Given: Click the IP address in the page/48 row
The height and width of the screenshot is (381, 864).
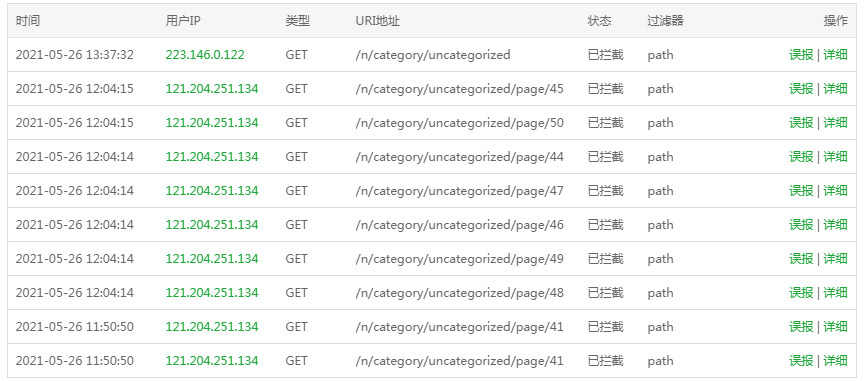Looking at the screenshot, I should [212, 293].
